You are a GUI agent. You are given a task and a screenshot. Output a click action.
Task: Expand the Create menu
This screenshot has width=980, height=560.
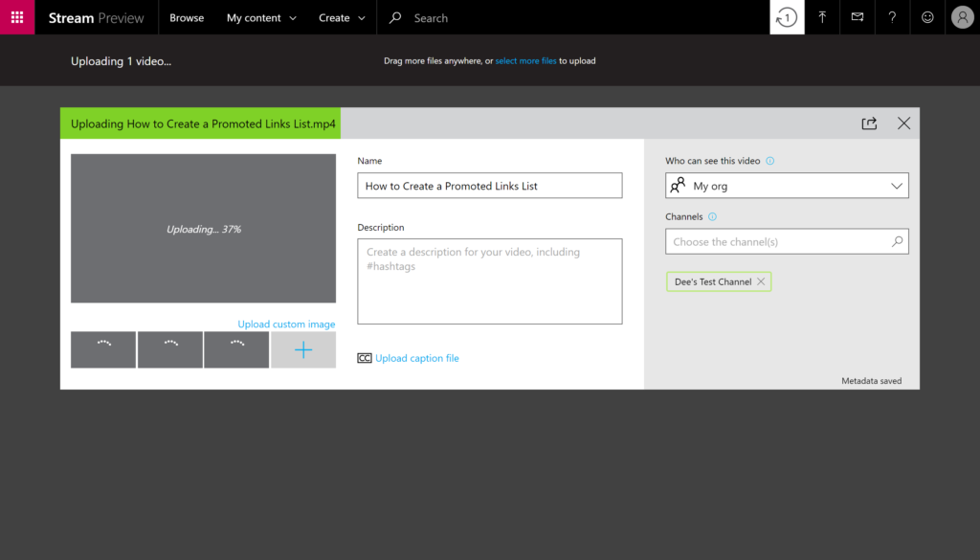click(x=342, y=17)
